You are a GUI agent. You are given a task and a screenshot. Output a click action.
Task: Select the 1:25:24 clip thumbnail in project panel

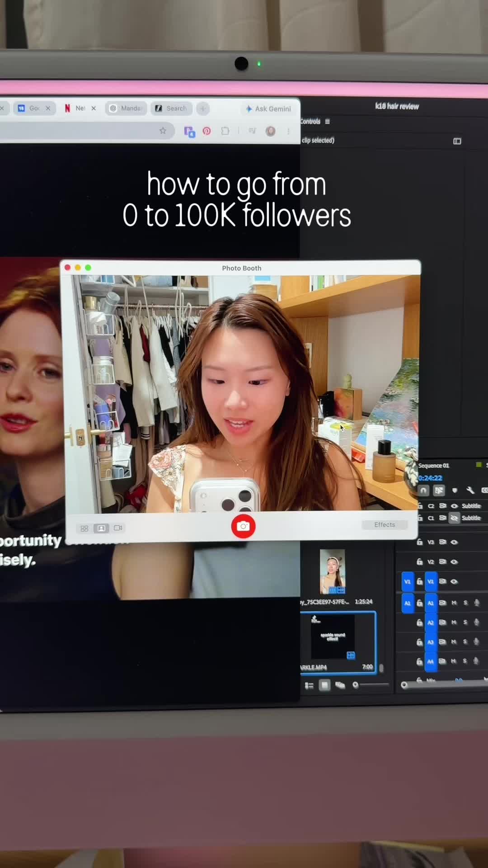click(333, 571)
